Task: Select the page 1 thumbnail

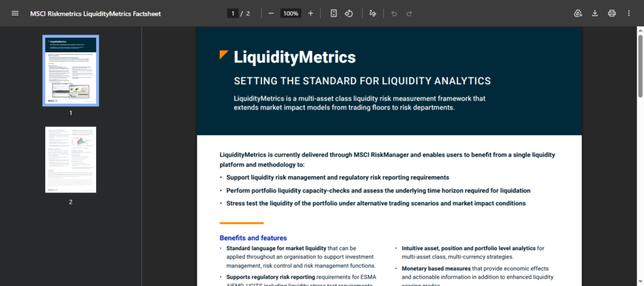Action: 70,70
